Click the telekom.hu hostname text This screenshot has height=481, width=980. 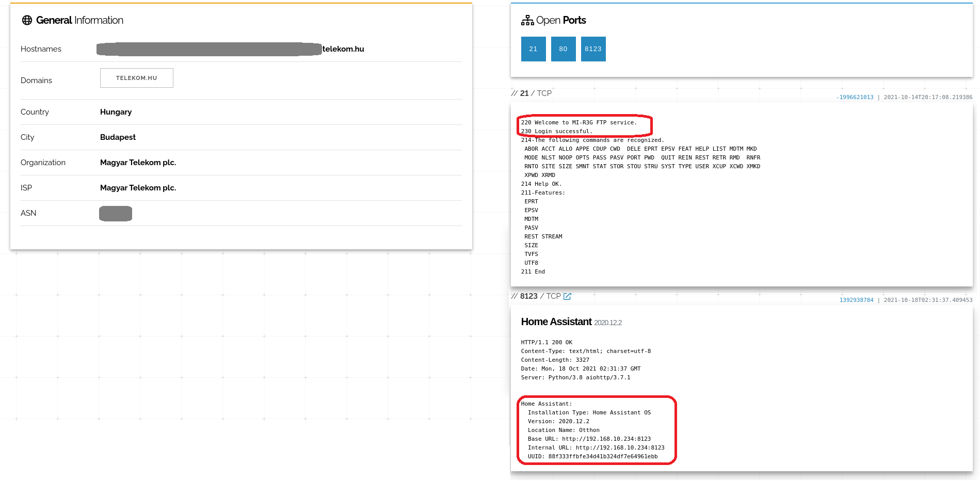pyautogui.click(x=343, y=49)
